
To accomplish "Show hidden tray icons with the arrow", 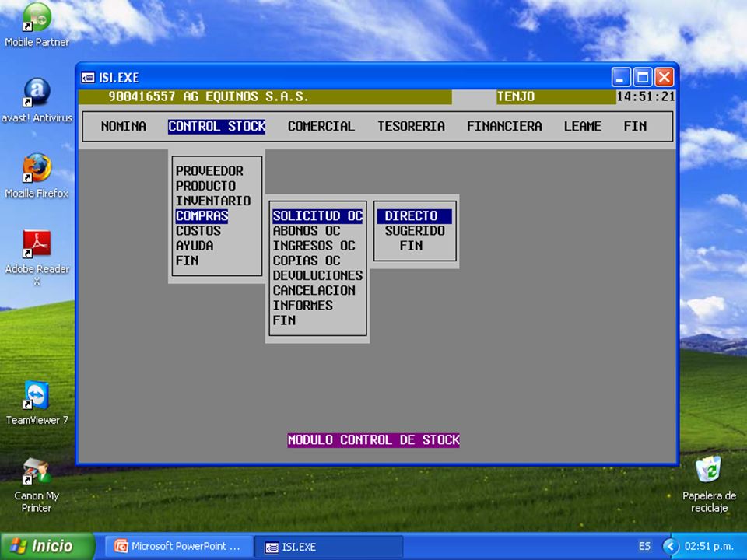I will (x=670, y=546).
